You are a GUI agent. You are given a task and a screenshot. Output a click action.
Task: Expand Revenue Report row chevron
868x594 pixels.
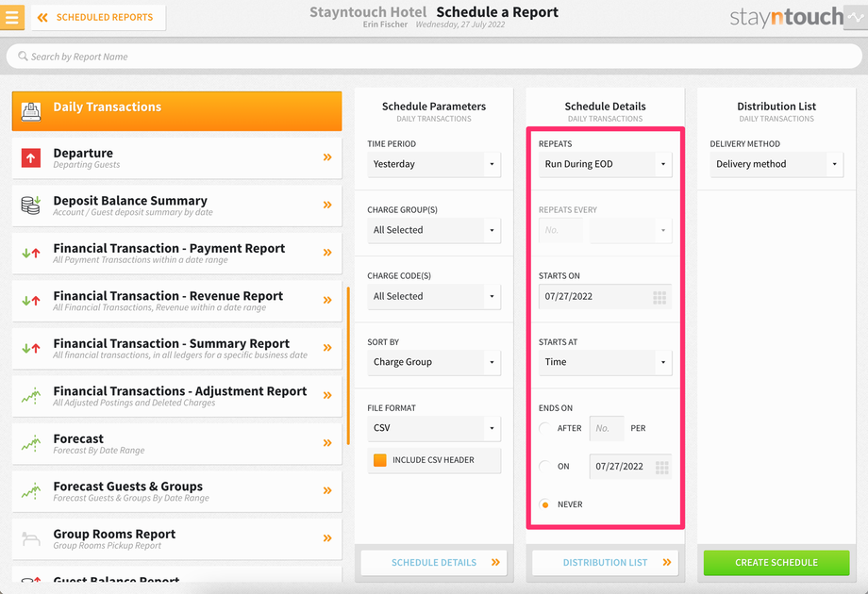[327, 301]
